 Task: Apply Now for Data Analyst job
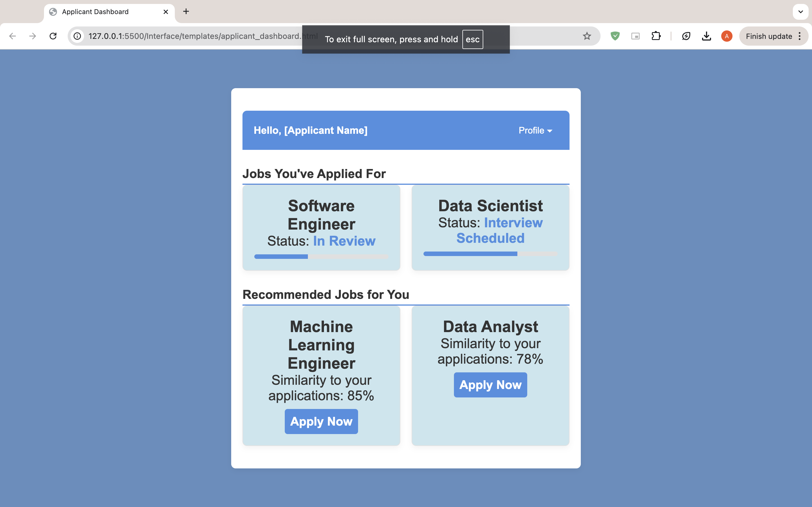tap(490, 385)
